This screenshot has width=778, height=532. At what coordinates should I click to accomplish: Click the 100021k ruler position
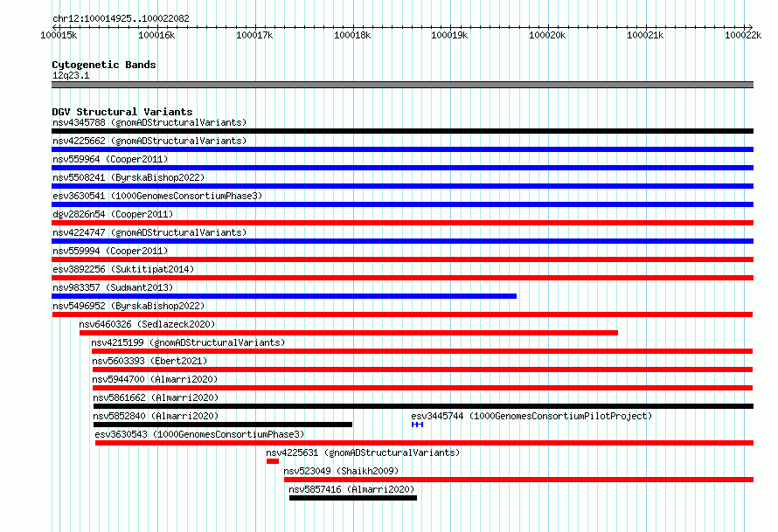[645, 35]
